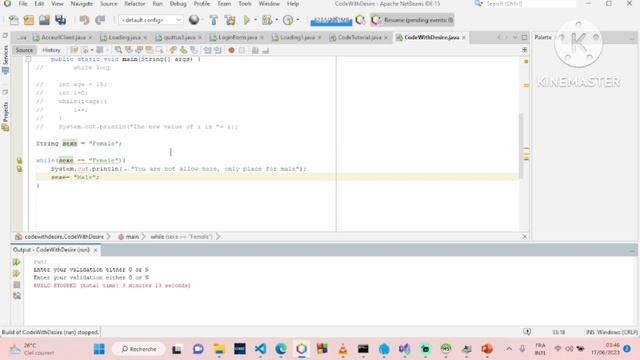Image resolution: width=640 pixels, height=360 pixels.
Task: Click the Windows Start button
Action: (99, 349)
